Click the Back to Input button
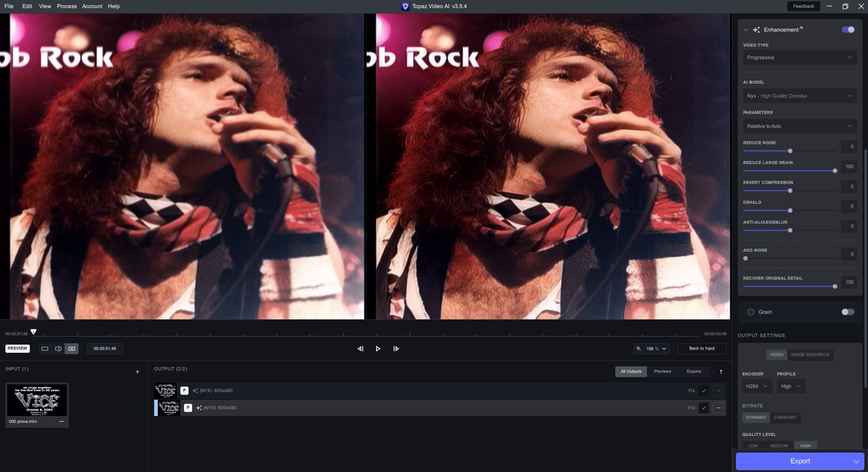This screenshot has height=472, width=868. click(x=702, y=349)
